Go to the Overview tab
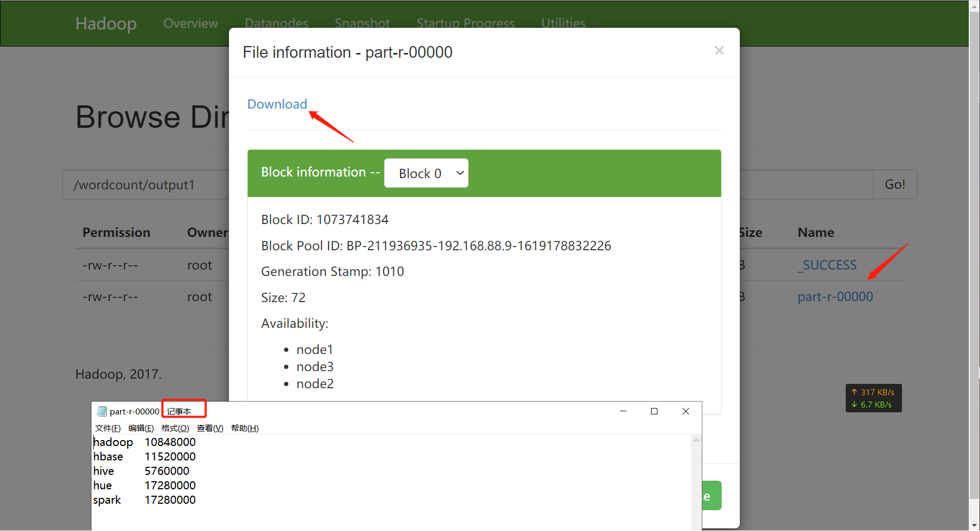 [190, 24]
